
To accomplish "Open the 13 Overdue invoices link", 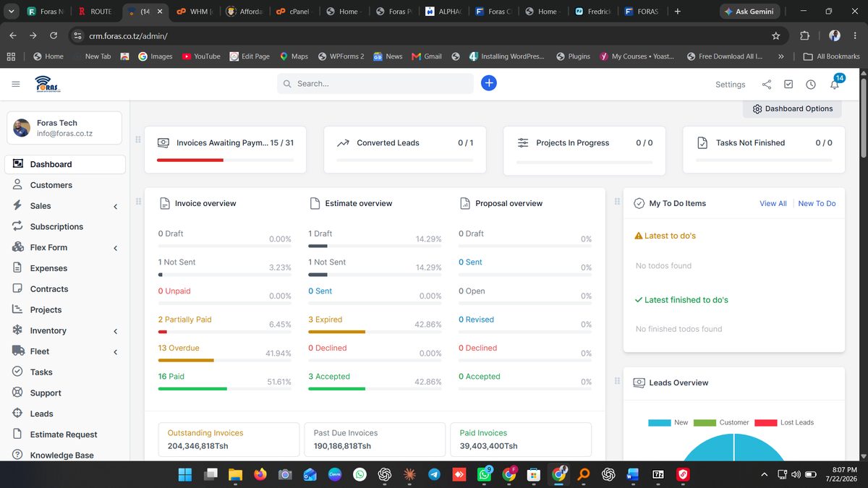I will (179, 348).
